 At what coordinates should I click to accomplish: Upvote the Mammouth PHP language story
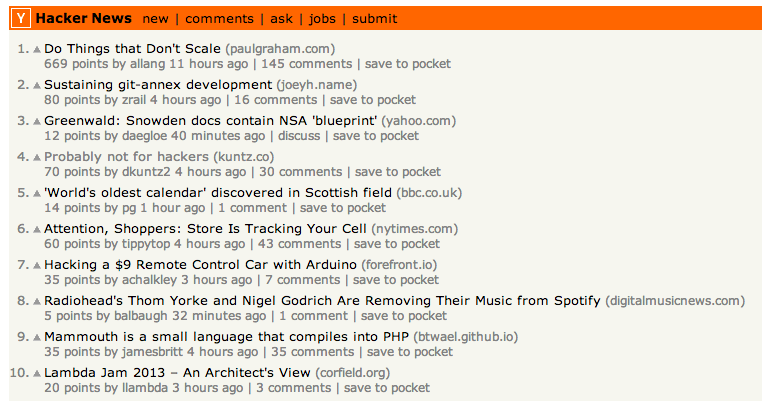coord(37,337)
